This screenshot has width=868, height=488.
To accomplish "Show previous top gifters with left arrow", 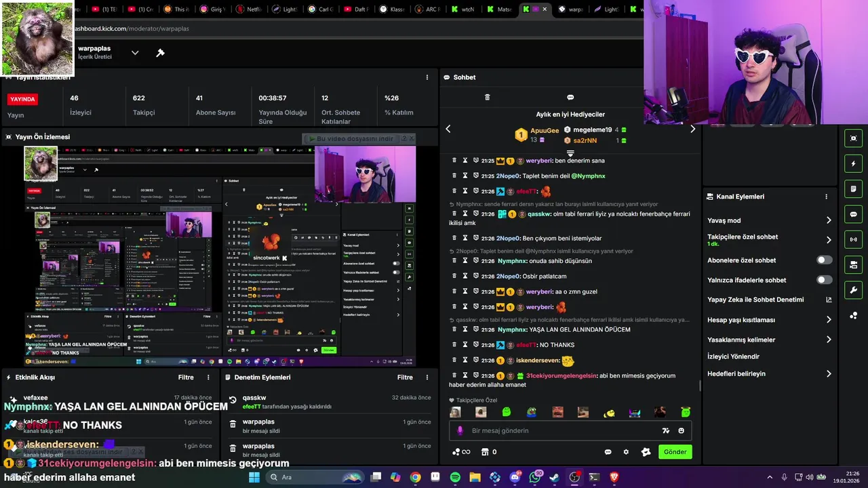I will [448, 129].
